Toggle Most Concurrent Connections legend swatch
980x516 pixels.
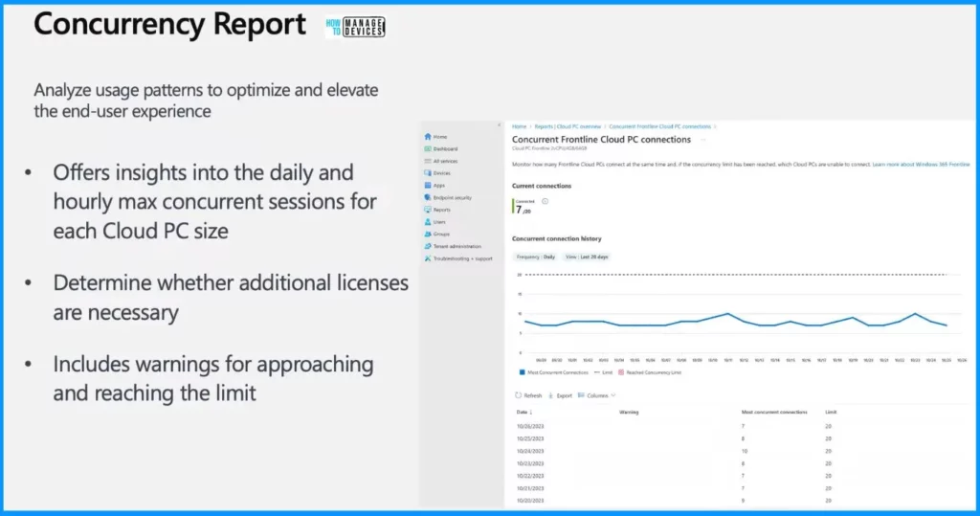click(522, 372)
